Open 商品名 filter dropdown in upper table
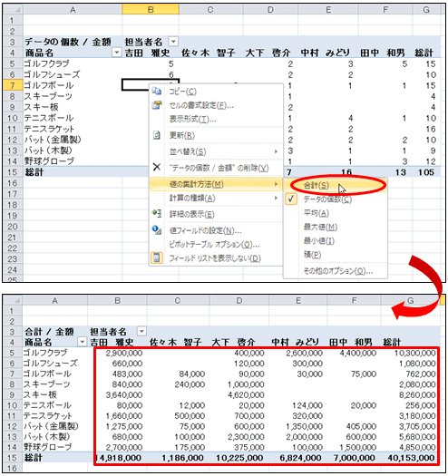 point(117,53)
